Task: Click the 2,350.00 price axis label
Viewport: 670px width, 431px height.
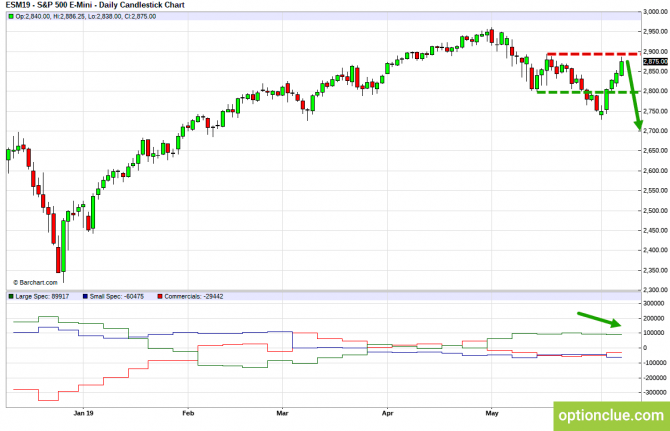Action: (655, 270)
